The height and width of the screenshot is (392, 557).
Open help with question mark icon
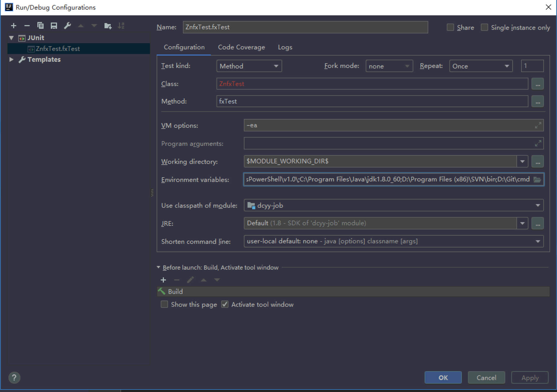(14, 378)
